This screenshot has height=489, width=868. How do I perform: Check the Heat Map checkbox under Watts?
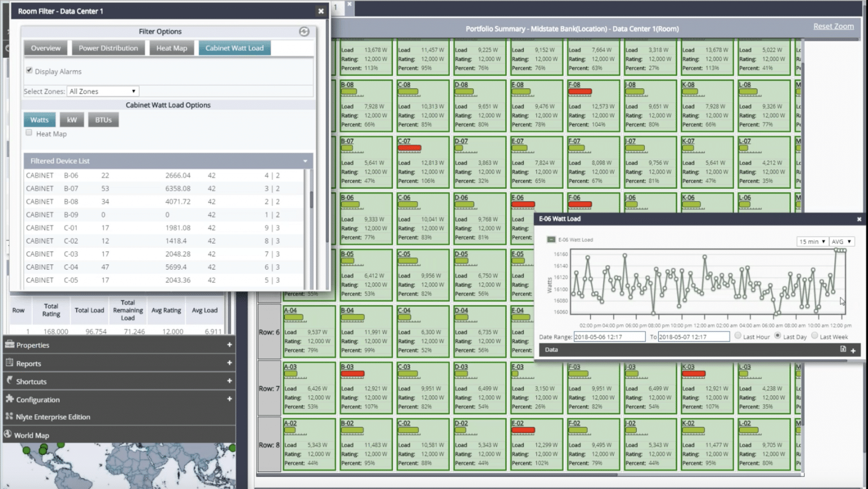(x=29, y=132)
